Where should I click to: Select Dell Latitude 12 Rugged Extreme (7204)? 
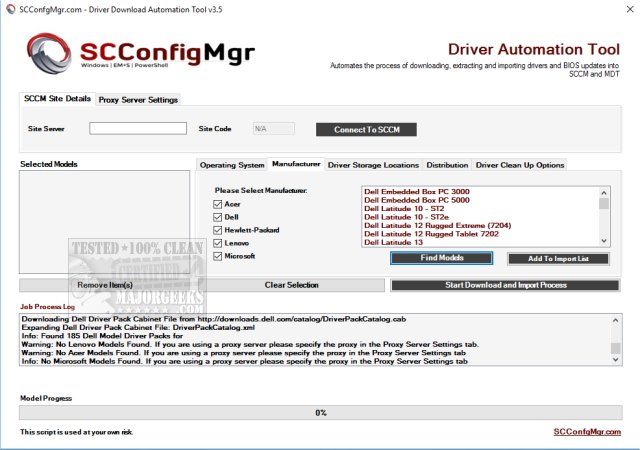tap(438, 225)
